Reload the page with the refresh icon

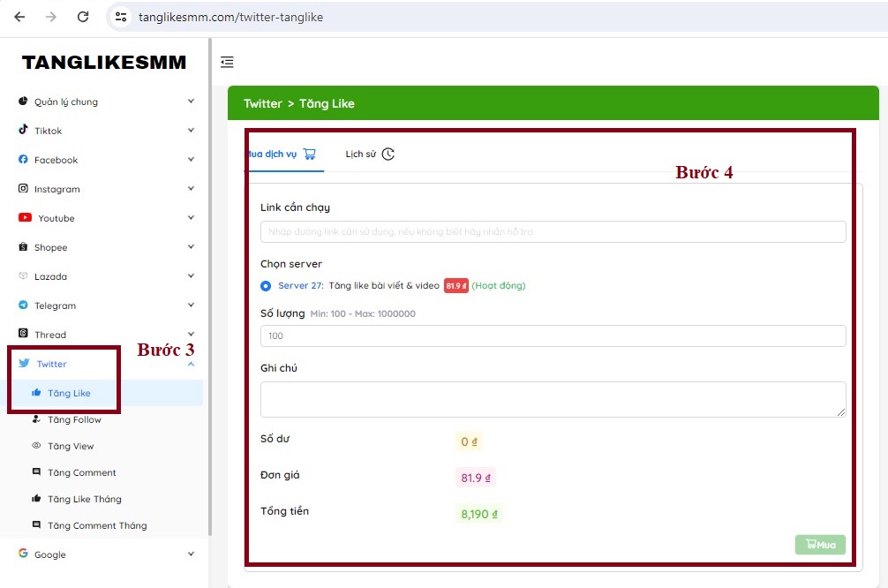tap(83, 17)
